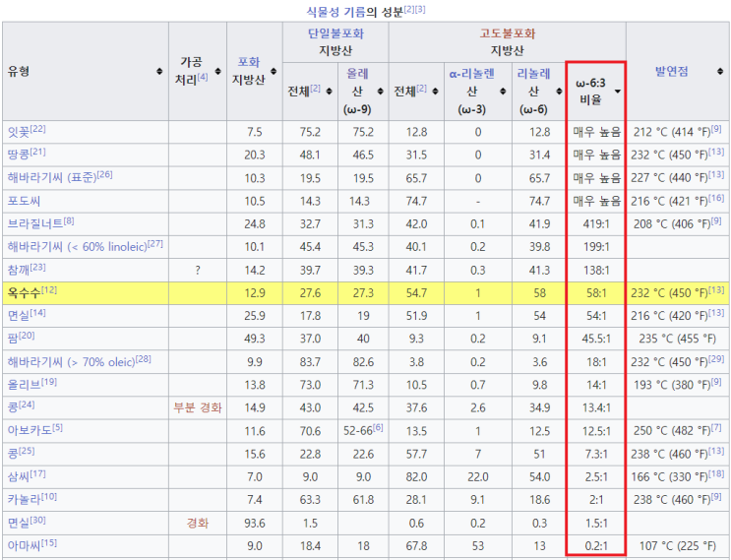Click the α-리놀렌산 (ω-3) sort arrows
731x560 pixels.
click(x=504, y=91)
